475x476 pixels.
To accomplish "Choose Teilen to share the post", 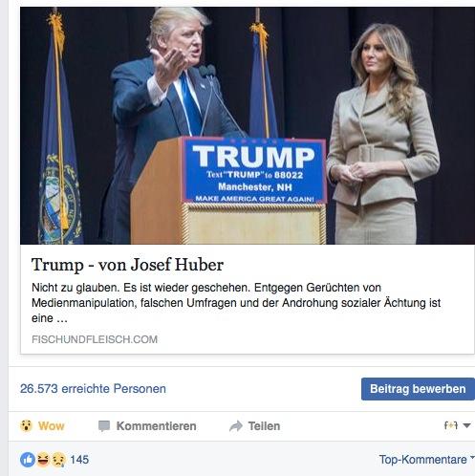I will coord(264,426).
